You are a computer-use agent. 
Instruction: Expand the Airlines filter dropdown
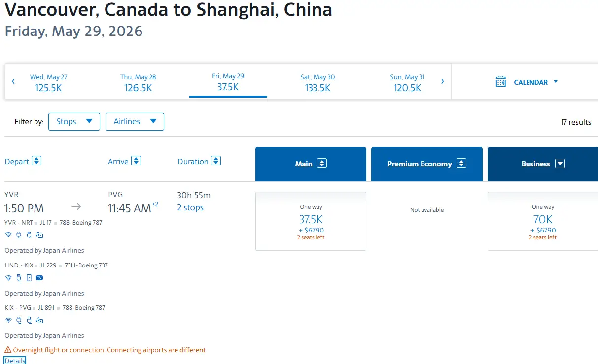click(x=135, y=122)
